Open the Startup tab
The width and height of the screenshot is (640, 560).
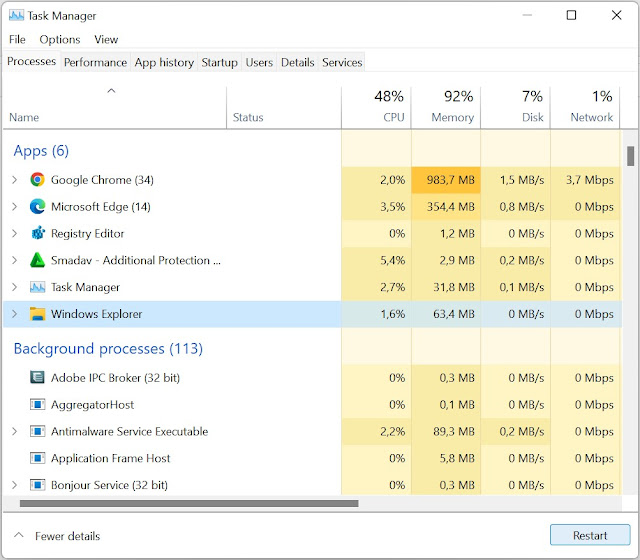point(220,62)
